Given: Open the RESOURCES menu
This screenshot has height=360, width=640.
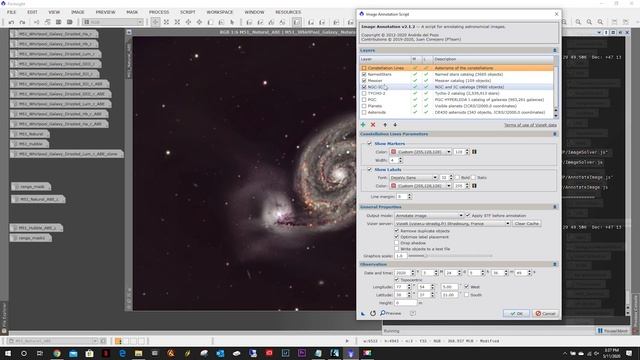Looking at the screenshot, I should 288,12.
